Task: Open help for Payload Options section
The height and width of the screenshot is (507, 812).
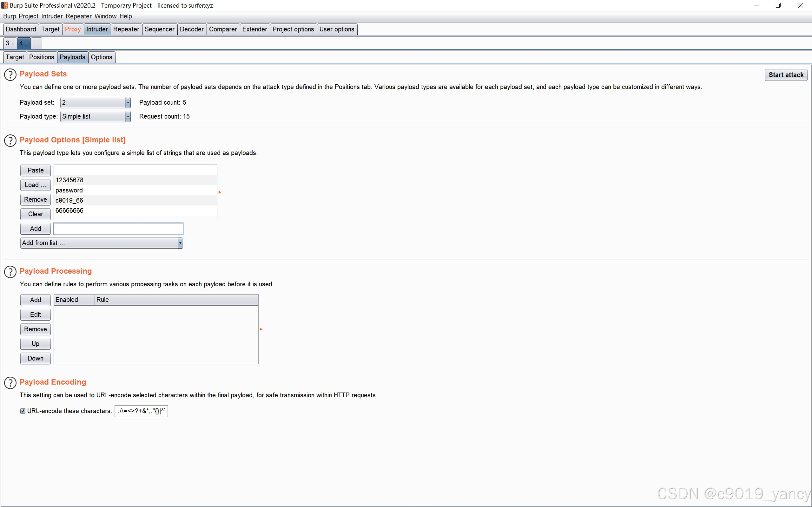Action: (x=10, y=141)
